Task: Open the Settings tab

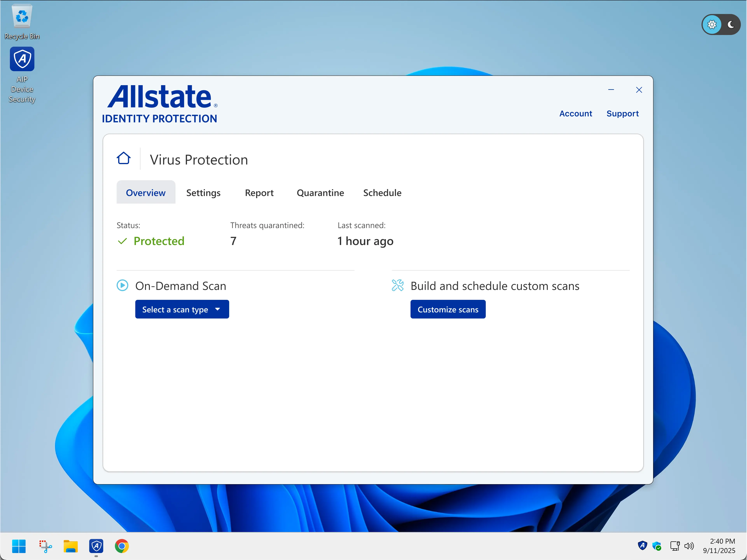Action: pos(203,192)
